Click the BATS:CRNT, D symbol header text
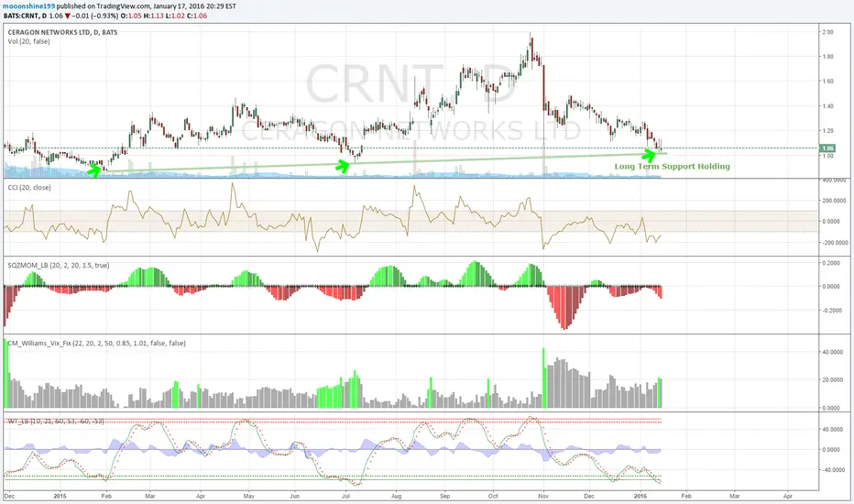The height and width of the screenshot is (504, 854). (25, 16)
